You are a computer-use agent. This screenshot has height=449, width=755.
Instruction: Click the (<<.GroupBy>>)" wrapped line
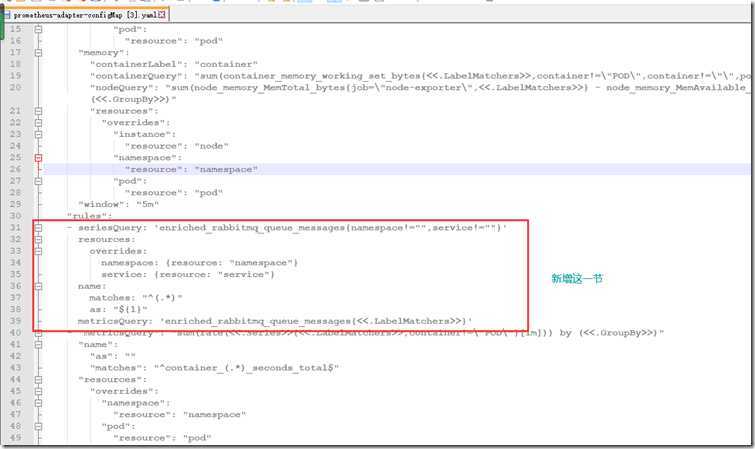click(133, 99)
